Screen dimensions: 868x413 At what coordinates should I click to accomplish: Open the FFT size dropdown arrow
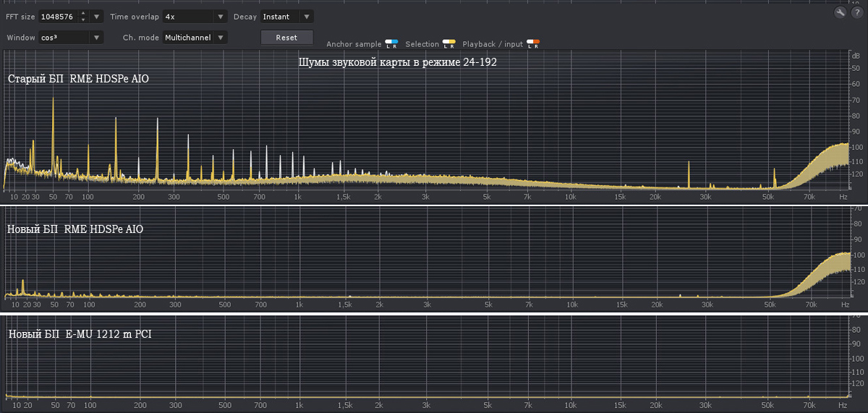click(97, 16)
